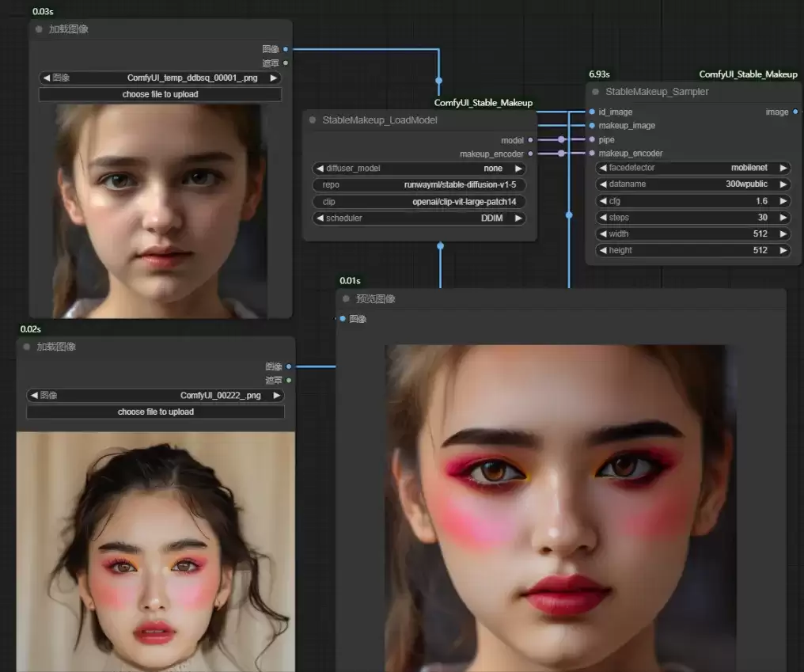Click previous arrow on dataname field
Screen dimensions: 804x672
click(x=604, y=184)
